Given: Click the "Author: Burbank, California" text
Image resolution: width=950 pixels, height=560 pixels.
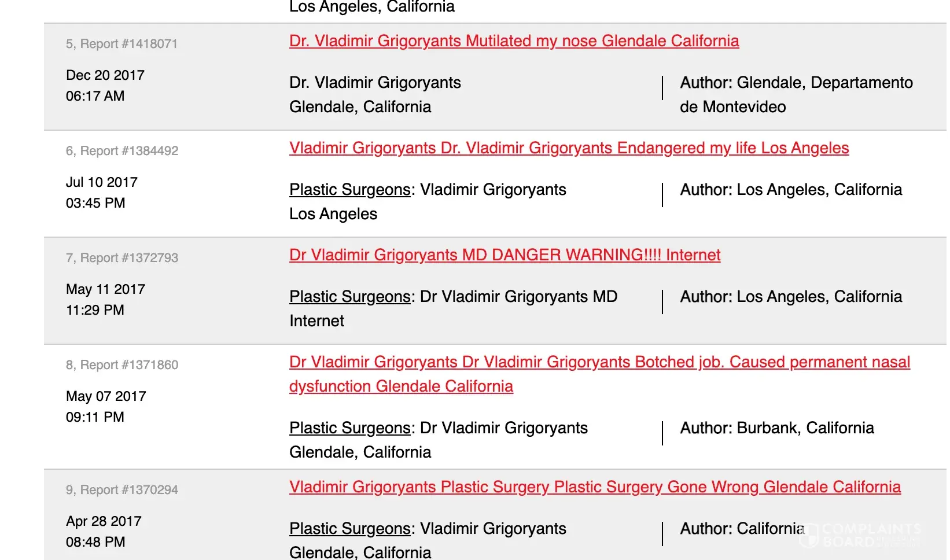Looking at the screenshot, I should [x=776, y=428].
